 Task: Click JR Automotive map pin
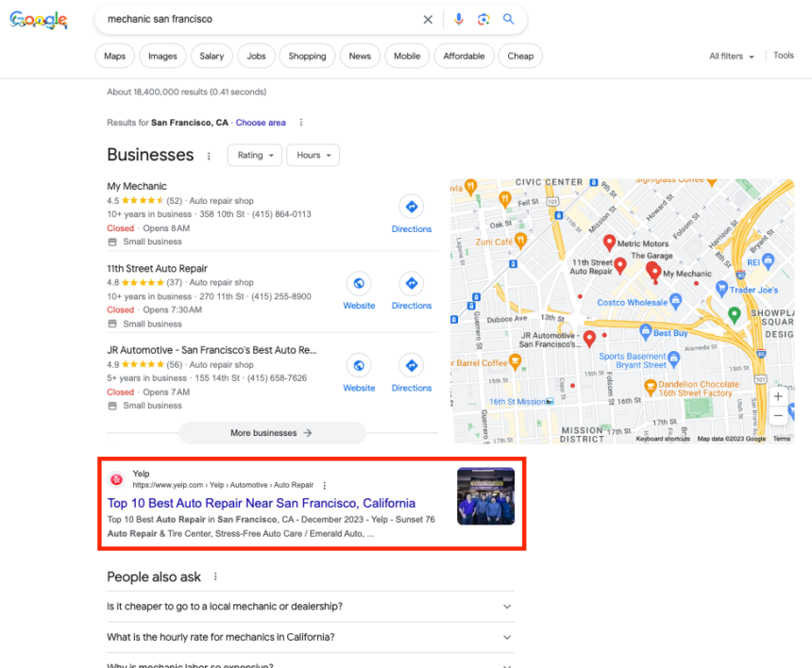[589, 339]
